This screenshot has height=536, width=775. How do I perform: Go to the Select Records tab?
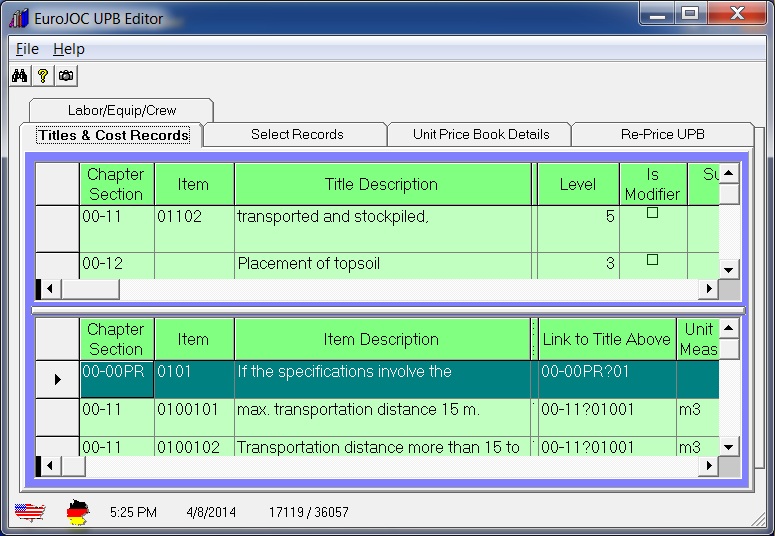(x=296, y=134)
